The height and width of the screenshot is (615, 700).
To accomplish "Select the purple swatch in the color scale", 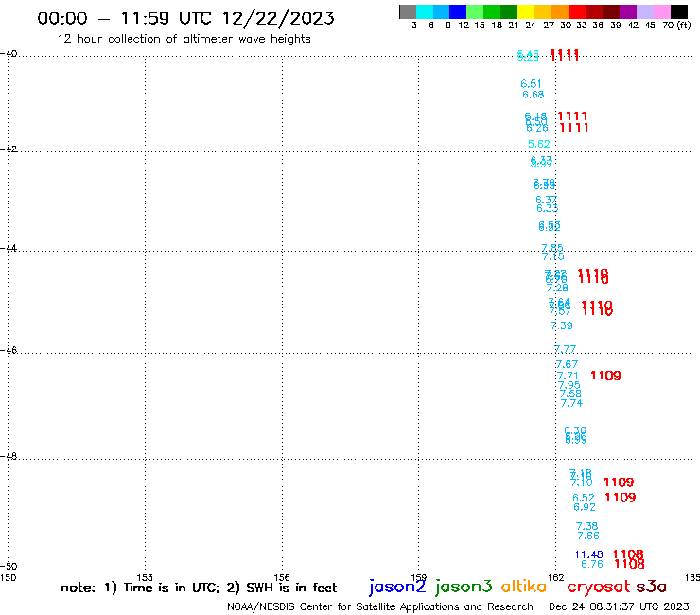I will pos(628,11).
